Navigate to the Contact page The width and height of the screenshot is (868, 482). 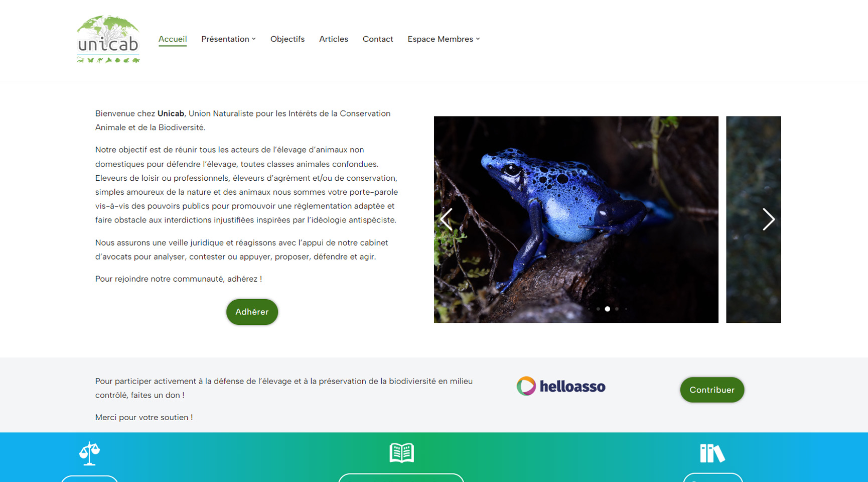point(378,39)
